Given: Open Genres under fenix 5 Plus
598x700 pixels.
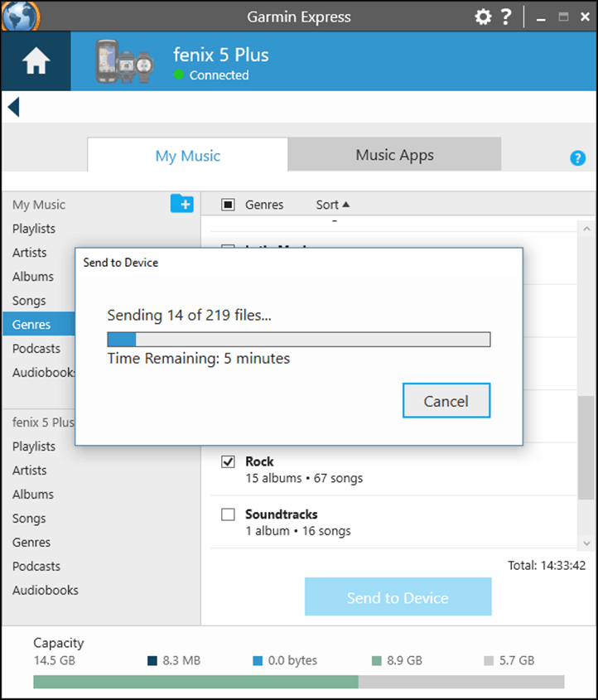Looking at the screenshot, I should pos(31,543).
